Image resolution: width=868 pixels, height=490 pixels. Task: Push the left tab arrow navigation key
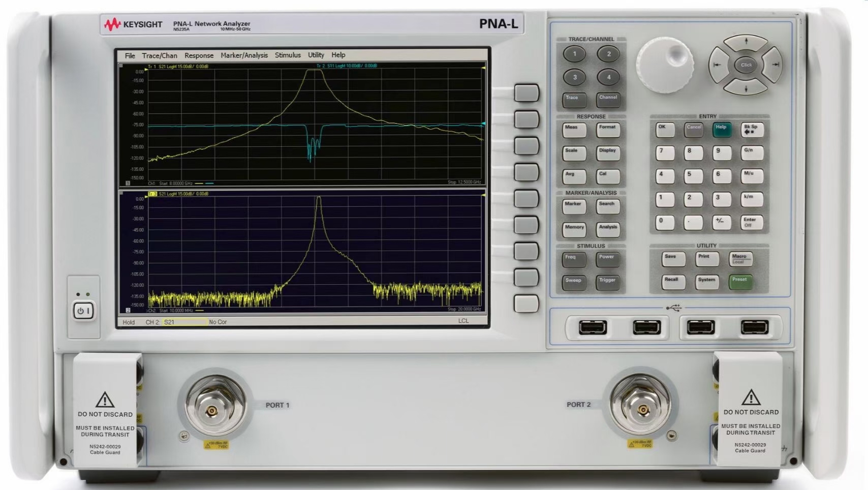click(718, 65)
